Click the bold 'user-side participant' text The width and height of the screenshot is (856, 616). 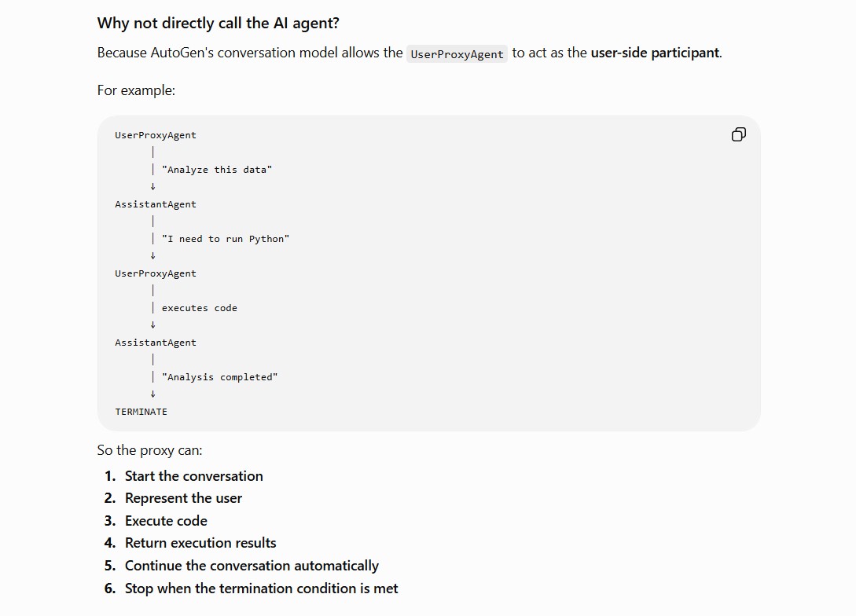(x=655, y=53)
